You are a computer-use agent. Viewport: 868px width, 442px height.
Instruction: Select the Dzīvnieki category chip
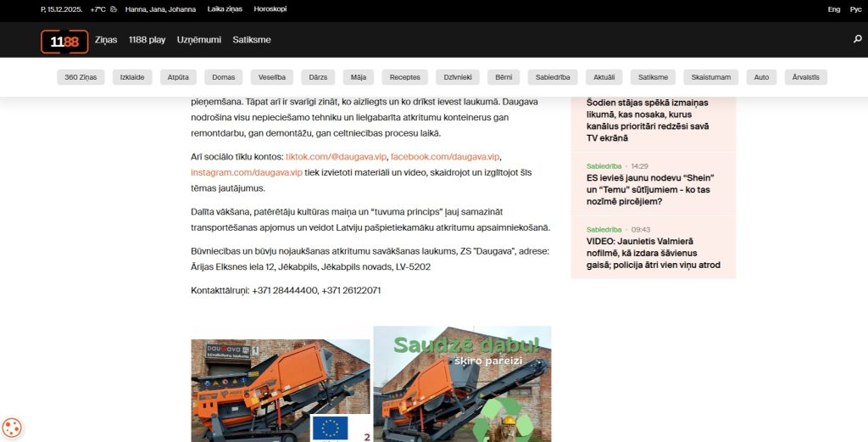[458, 77]
